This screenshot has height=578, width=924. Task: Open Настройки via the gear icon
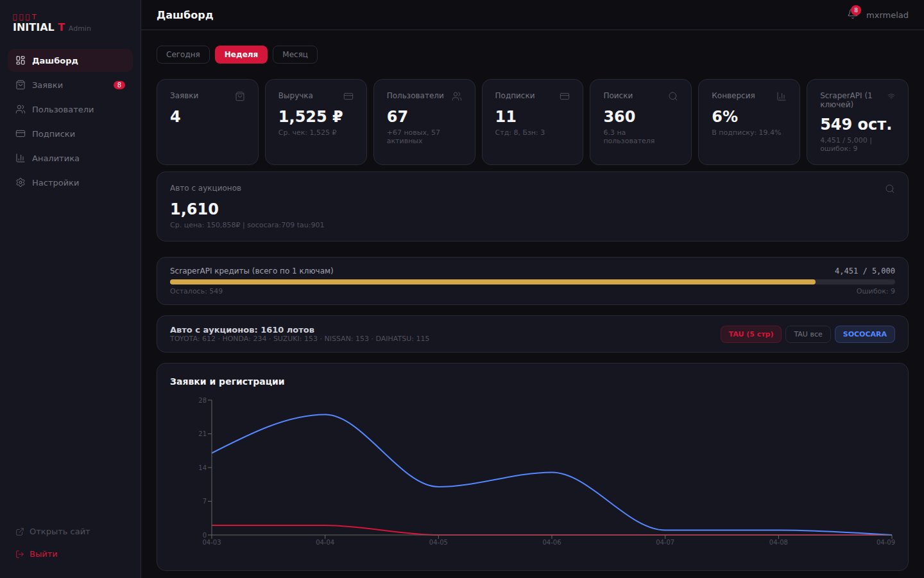click(x=21, y=182)
